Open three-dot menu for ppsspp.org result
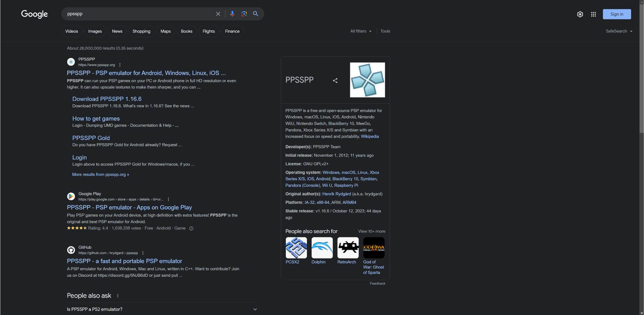 pyautogui.click(x=120, y=65)
